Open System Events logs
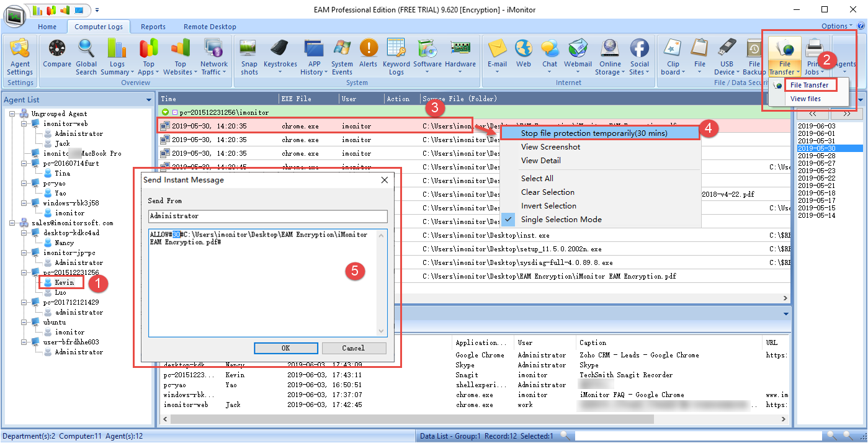Screen dimensions: 868x443 click(x=342, y=56)
